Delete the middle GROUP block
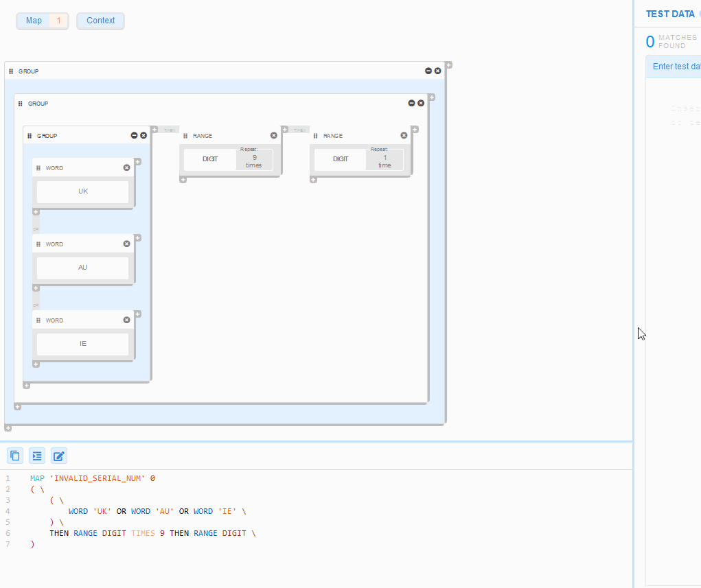701x588 pixels. [421, 103]
